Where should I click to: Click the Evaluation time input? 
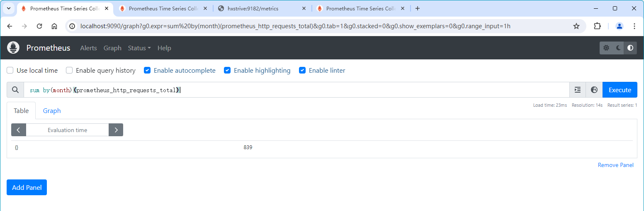tap(67, 130)
